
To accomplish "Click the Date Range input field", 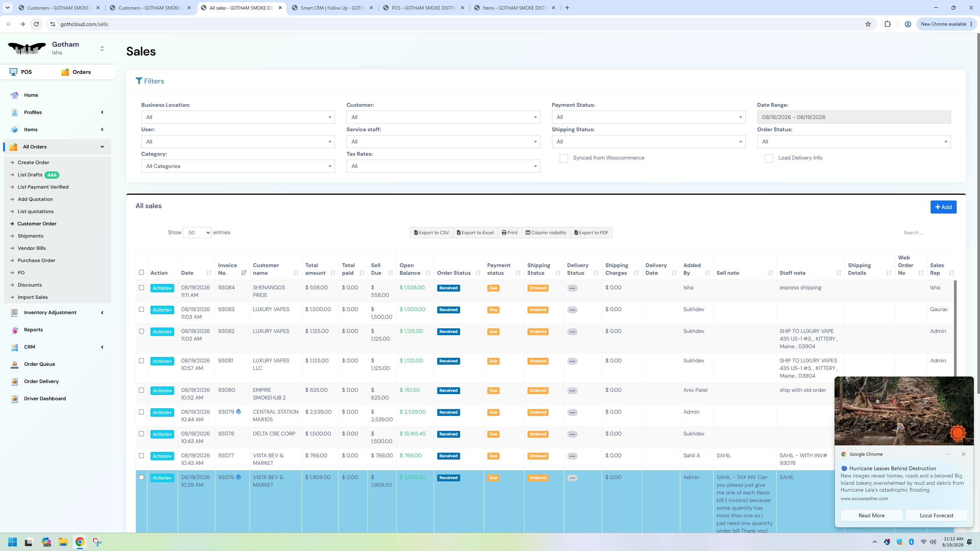I will (x=854, y=117).
